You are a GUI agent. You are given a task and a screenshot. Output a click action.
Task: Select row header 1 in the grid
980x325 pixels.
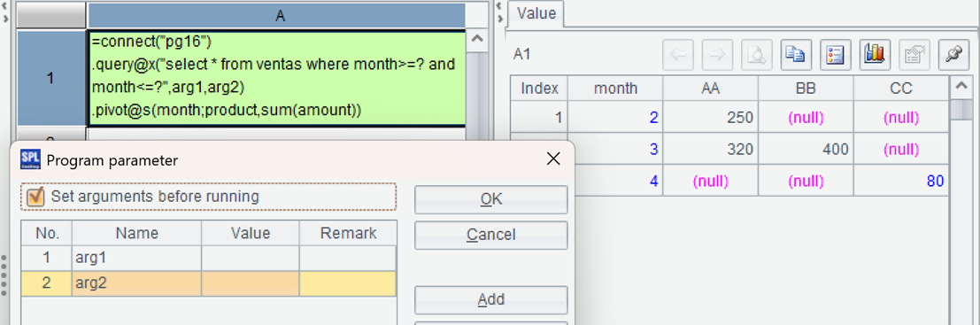pos(50,78)
